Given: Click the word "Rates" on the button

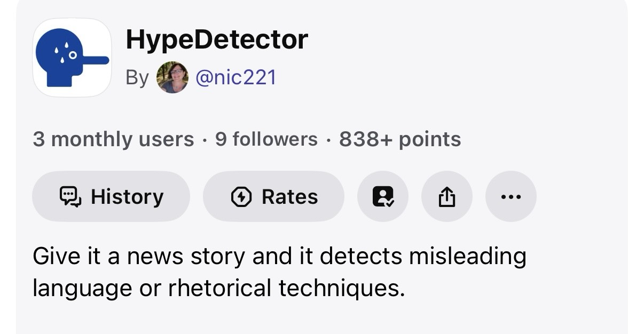Looking at the screenshot, I should pos(289,197).
